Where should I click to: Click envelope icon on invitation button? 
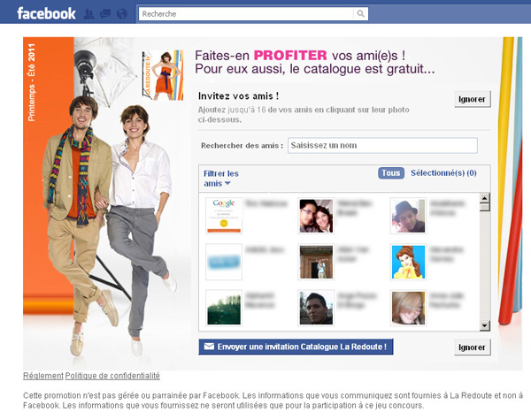[209, 347]
